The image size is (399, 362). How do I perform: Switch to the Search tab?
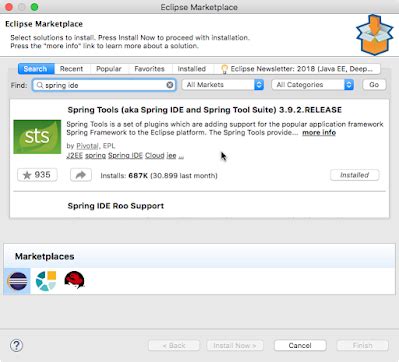click(x=36, y=69)
